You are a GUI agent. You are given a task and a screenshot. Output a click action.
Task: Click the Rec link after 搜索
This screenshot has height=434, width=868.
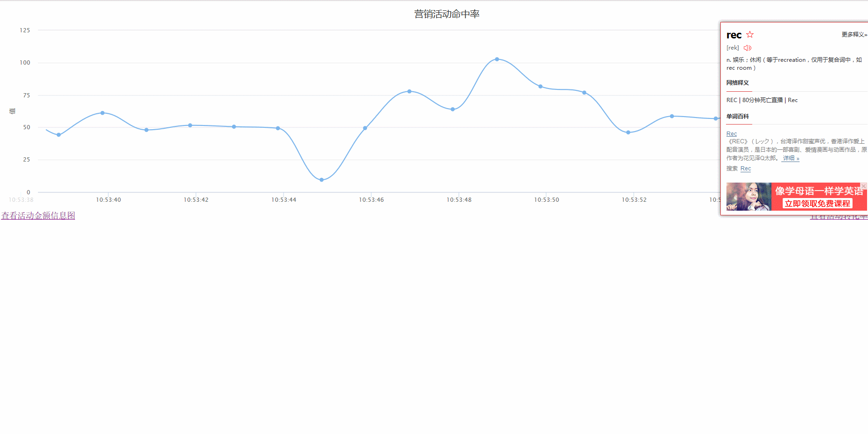click(746, 169)
